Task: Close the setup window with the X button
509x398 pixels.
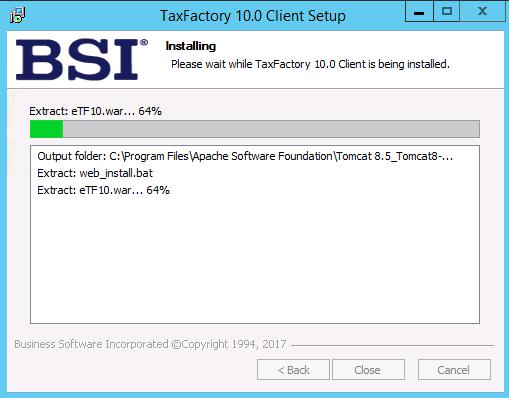Action: tap(482, 12)
